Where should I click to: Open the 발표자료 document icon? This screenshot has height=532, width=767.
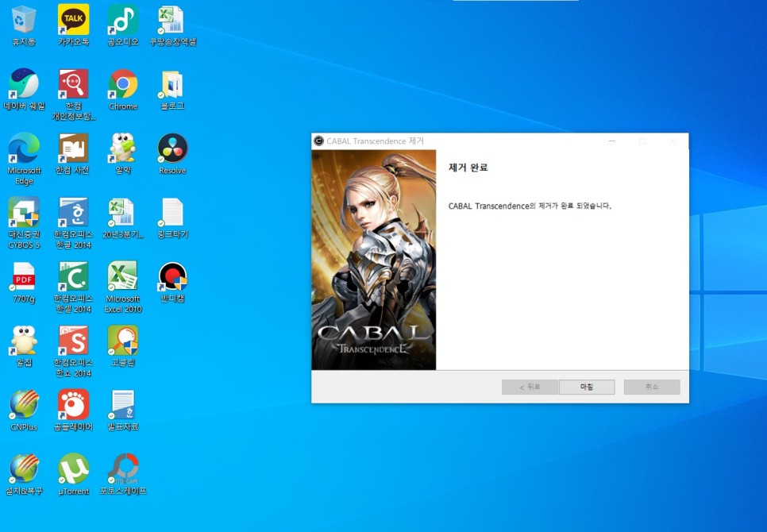(x=123, y=411)
